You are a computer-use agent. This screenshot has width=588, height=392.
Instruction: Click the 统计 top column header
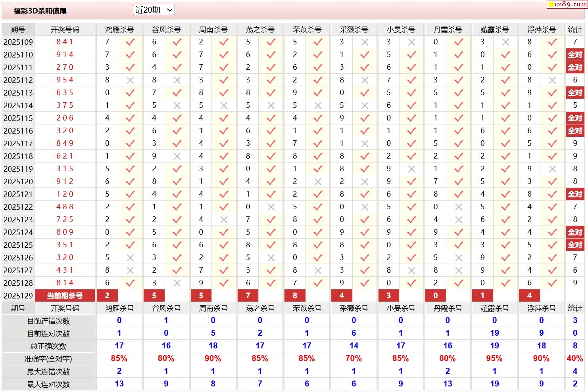pyautogui.click(x=575, y=30)
